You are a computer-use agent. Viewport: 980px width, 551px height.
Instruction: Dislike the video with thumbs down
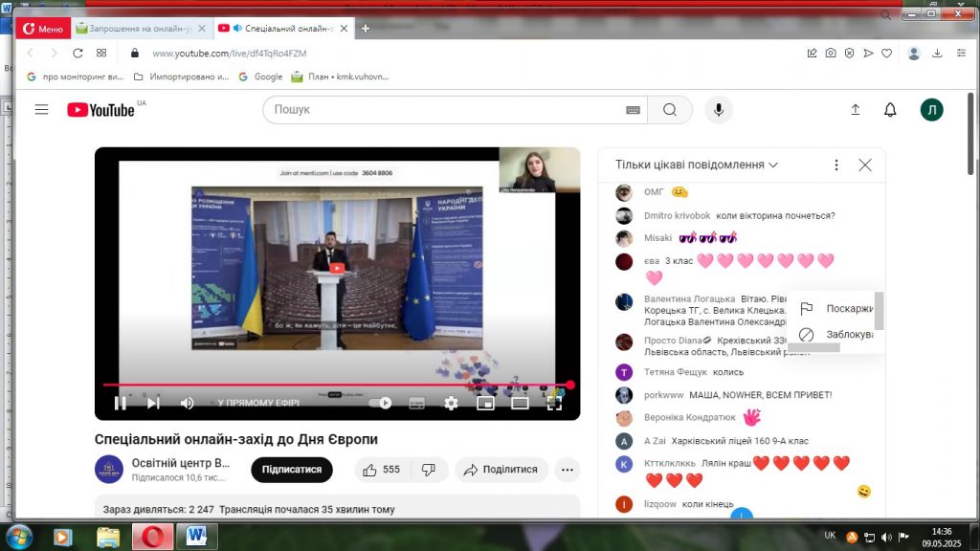point(428,470)
